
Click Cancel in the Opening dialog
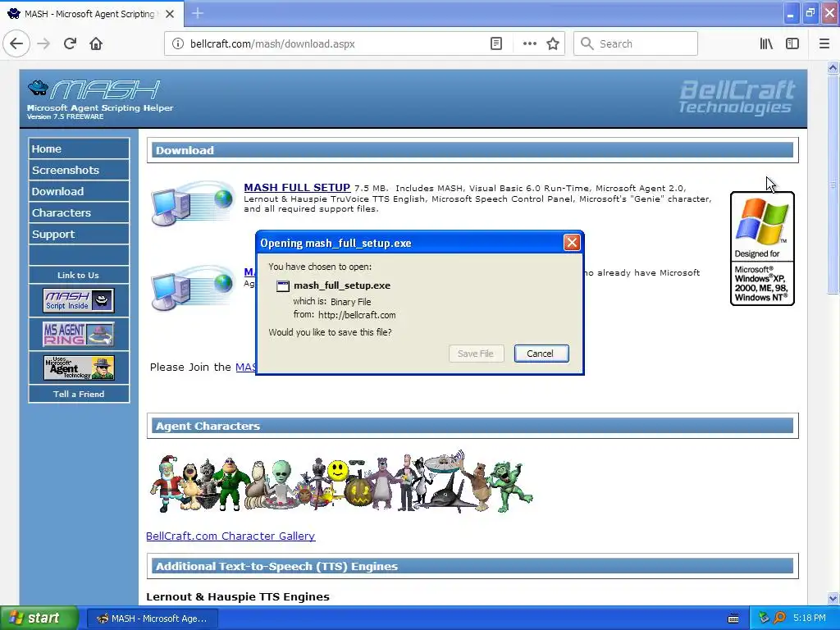pyautogui.click(x=541, y=354)
